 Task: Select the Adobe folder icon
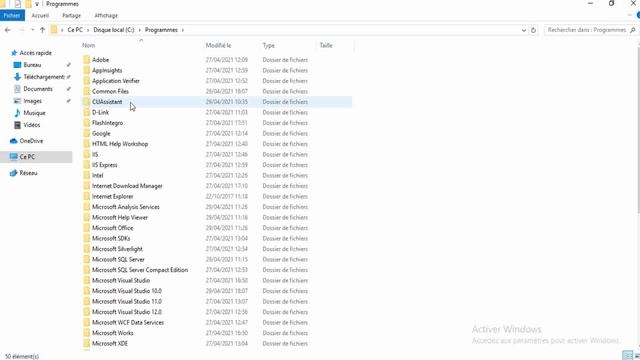[87, 60]
